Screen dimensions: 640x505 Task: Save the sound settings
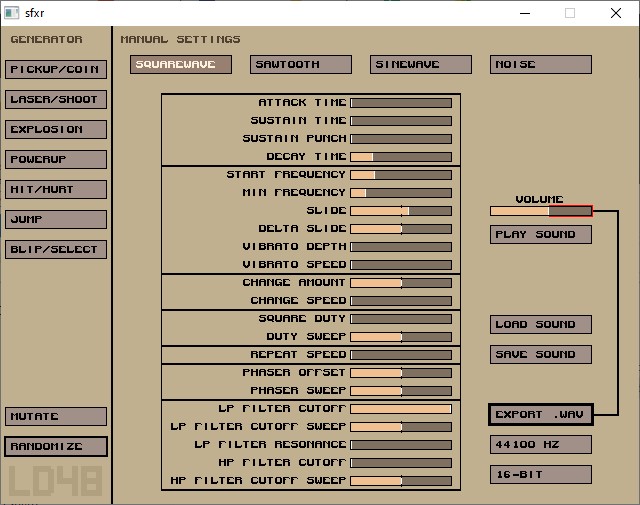click(541, 354)
